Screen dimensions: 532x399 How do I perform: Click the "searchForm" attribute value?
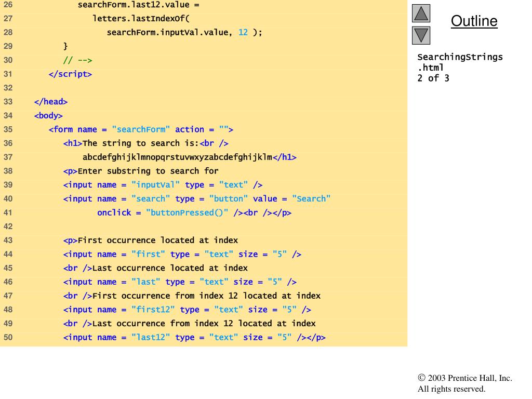tap(141, 129)
